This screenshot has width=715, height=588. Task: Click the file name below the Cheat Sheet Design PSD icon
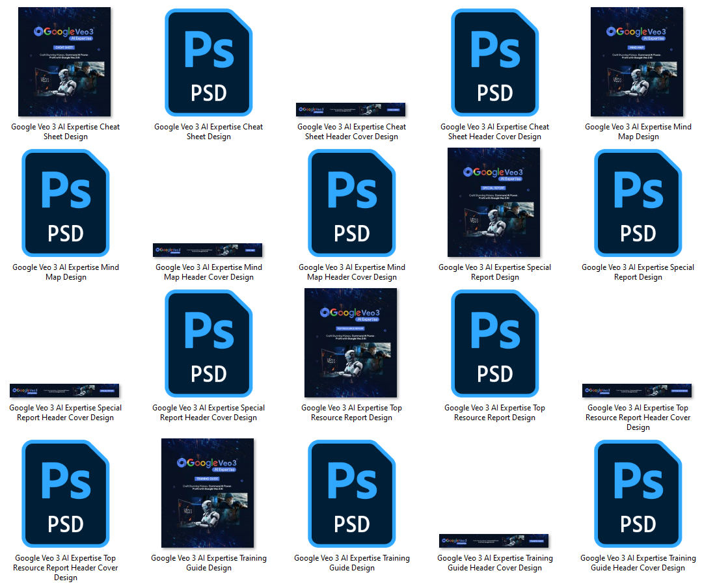tap(208, 132)
